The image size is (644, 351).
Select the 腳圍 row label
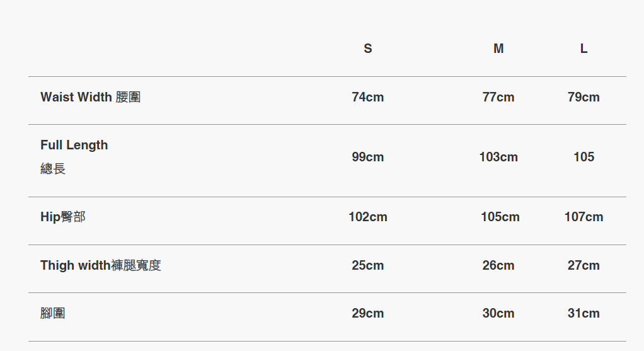tap(53, 313)
